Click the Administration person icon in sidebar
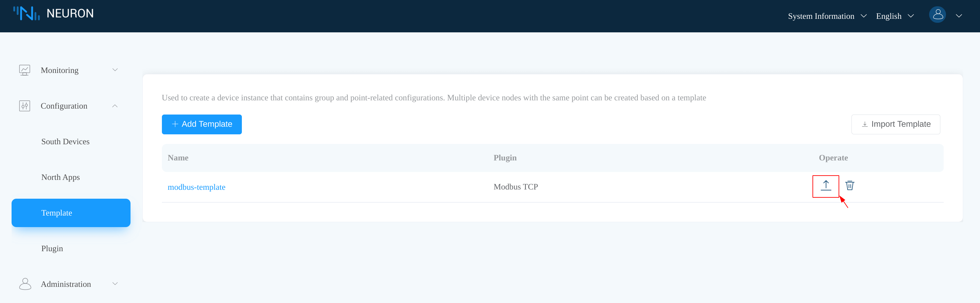The image size is (980, 303). tap(25, 284)
